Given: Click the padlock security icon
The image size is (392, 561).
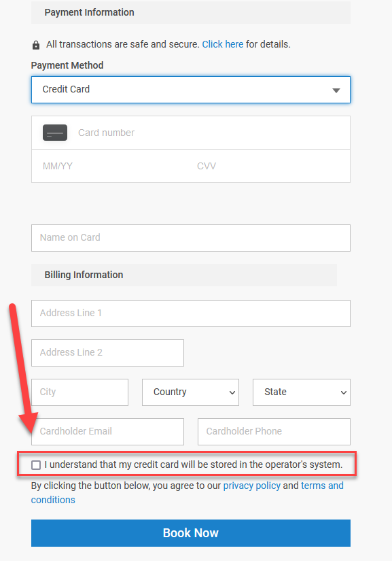Looking at the screenshot, I should 36,45.
